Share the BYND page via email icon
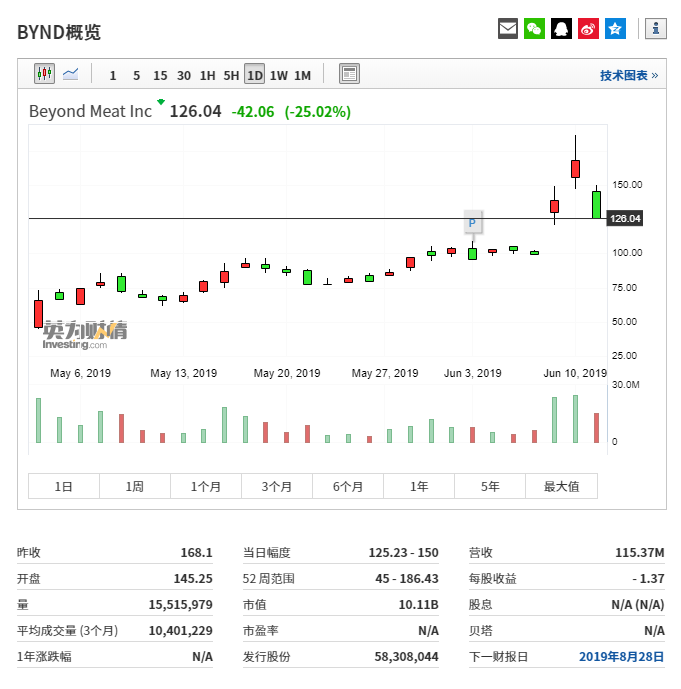Viewport: 681px width, 689px height. coord(507,29)
